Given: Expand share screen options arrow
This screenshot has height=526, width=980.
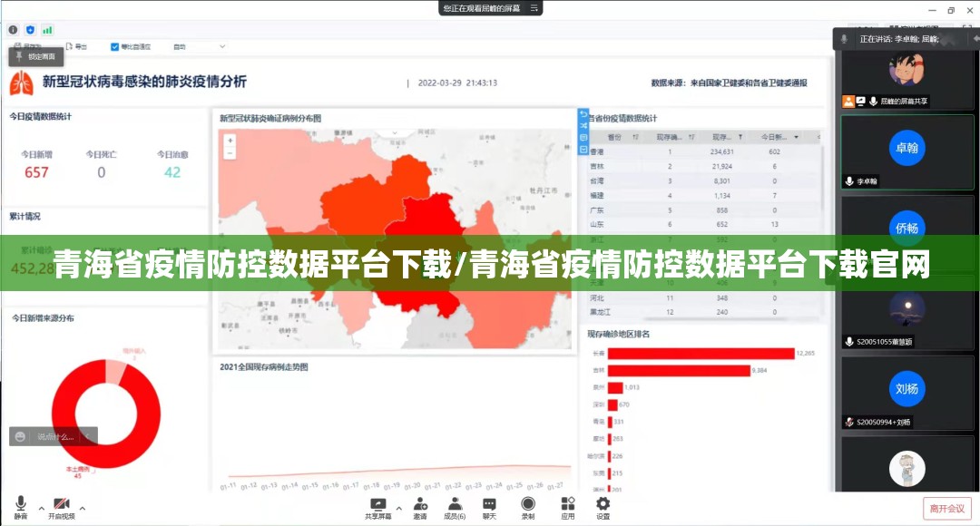Looking at the screenshot, I should coord(398,508).
